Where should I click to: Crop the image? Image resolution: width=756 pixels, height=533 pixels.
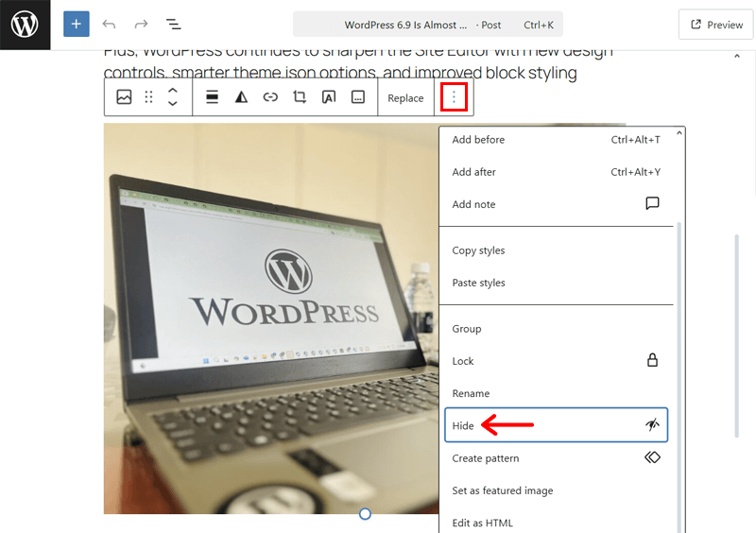[300, 97]
